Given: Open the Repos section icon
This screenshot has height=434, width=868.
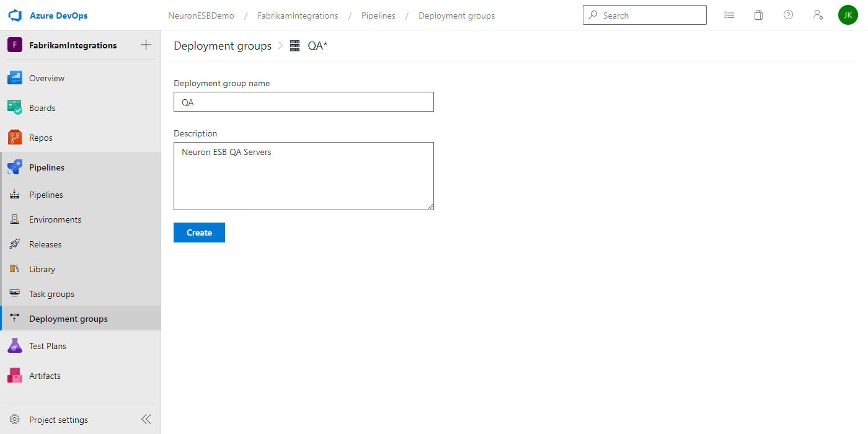Looking at the screenshot, I should [15, 138].
